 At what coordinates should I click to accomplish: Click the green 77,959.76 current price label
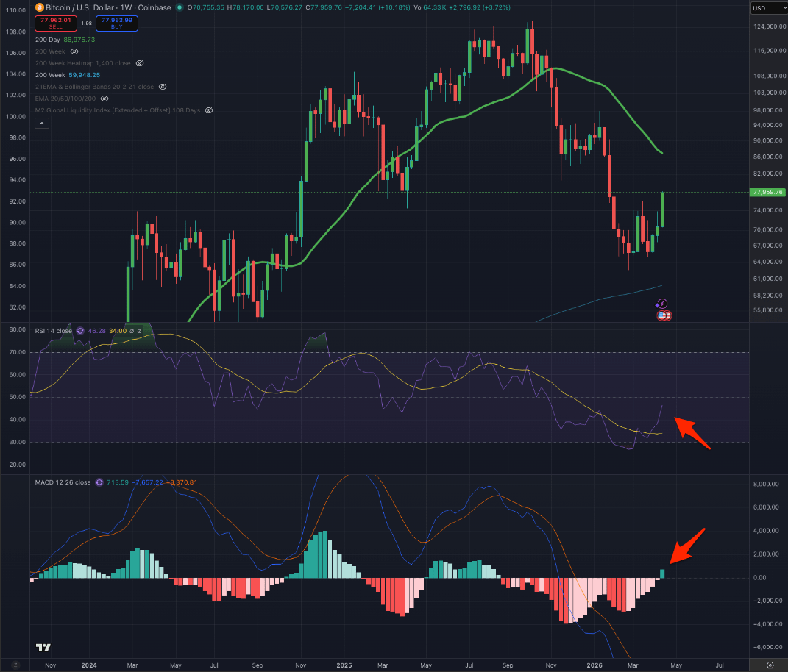[x=767, y=193]
